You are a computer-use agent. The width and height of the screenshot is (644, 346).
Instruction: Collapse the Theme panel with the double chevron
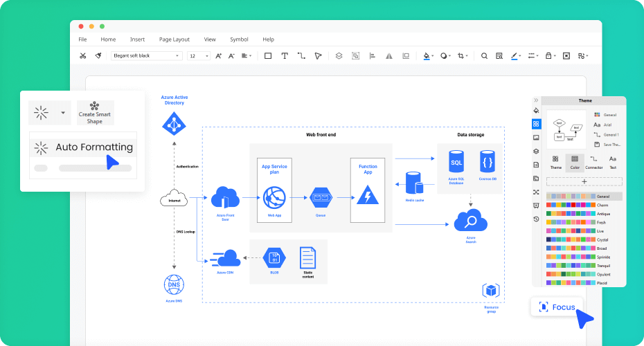click(536, 100)
